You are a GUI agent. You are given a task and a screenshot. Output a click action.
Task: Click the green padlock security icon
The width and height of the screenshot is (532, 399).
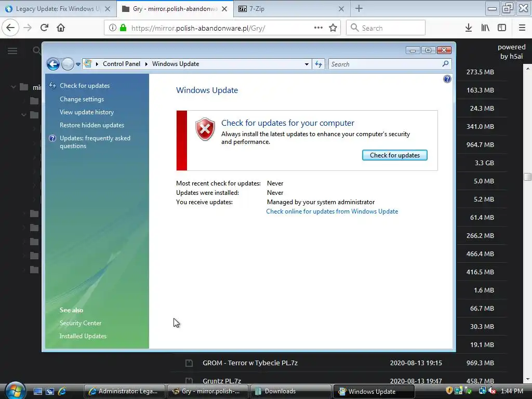(123, 28)
